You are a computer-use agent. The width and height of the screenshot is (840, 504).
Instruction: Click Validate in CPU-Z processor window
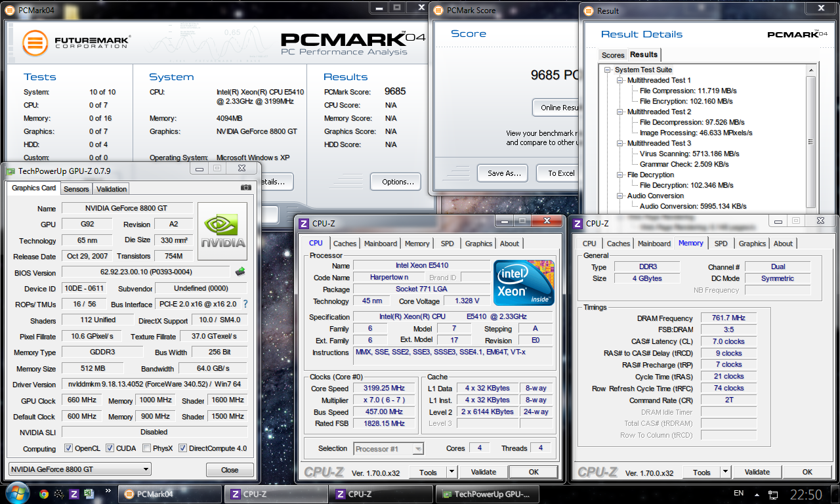point(484,472)
